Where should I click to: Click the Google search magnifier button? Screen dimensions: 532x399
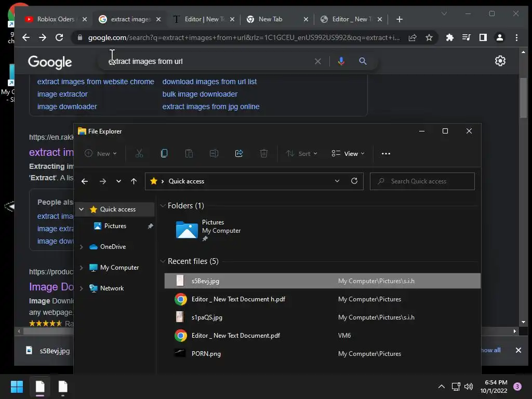click(x=363, y=61)
